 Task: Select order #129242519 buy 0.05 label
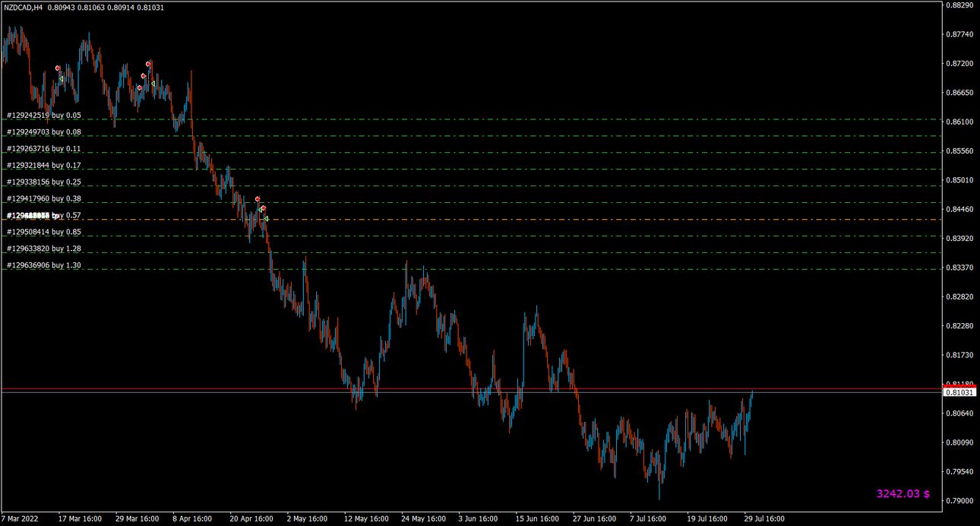(44, 116)
